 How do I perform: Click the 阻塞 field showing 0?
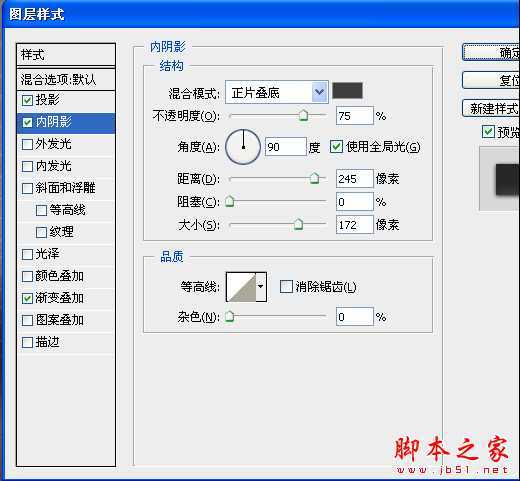pyautogui.click(x=355, y=202)
